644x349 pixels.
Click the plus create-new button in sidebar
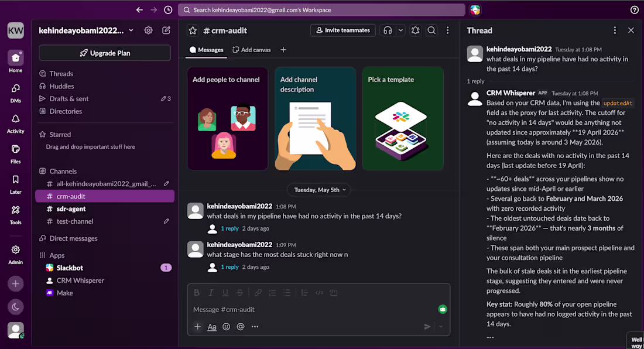pyautogui.click(x=16, y=284)
